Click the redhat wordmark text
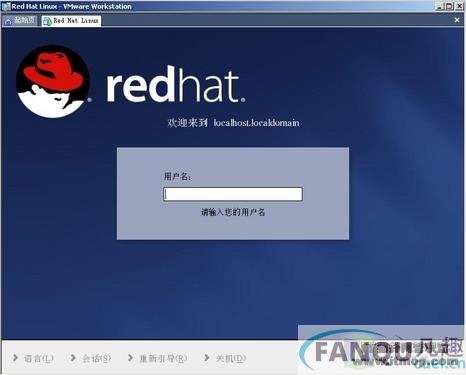This screenshot has height=375, width=466. (176, 85)
